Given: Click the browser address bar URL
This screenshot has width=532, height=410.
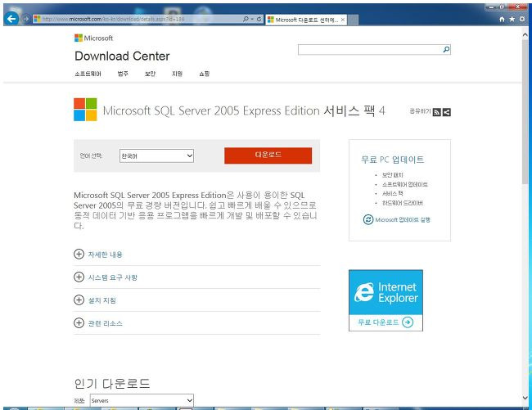Looking at the screenshot, I should 113,19.
